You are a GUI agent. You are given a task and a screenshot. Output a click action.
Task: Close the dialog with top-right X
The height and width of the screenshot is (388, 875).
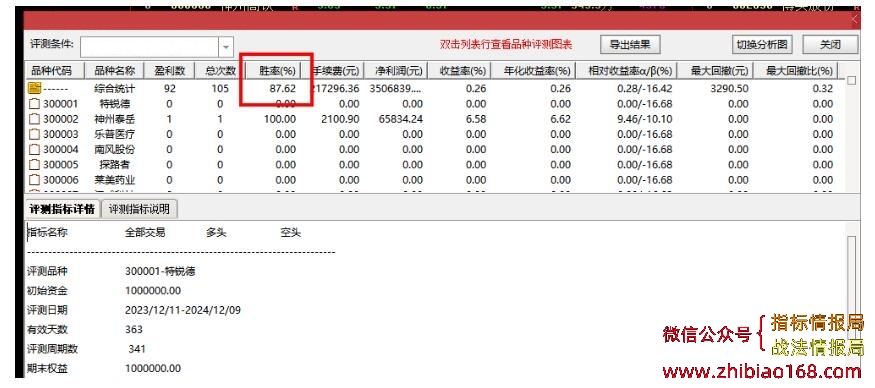coord(855,20)
